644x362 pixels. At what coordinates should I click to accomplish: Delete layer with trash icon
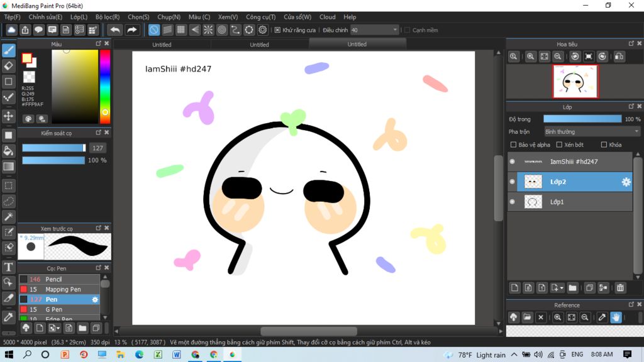[620, 288]
